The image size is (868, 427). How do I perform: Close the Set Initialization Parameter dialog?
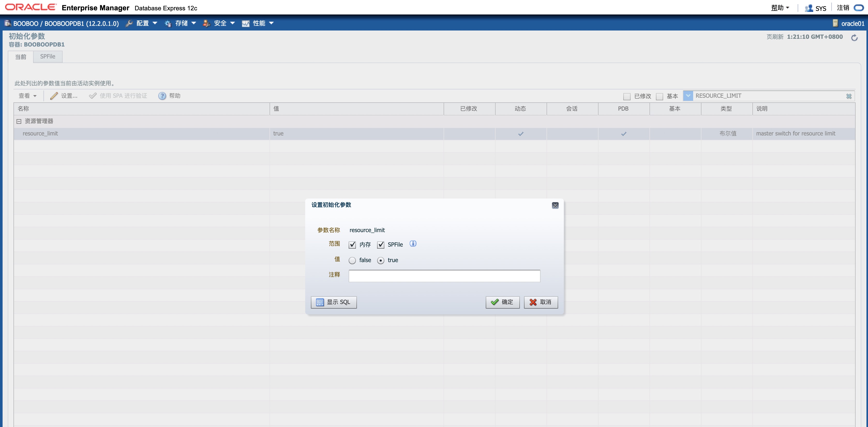point(555,205)
